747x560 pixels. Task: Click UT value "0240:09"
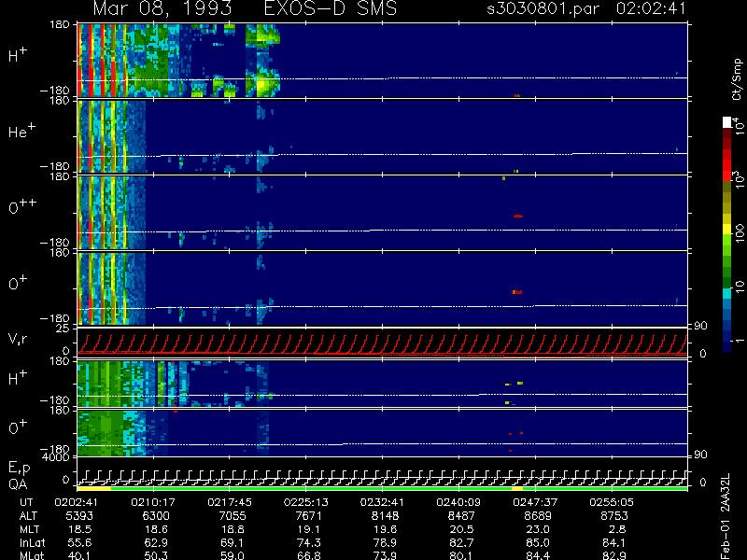click(459, 502)
